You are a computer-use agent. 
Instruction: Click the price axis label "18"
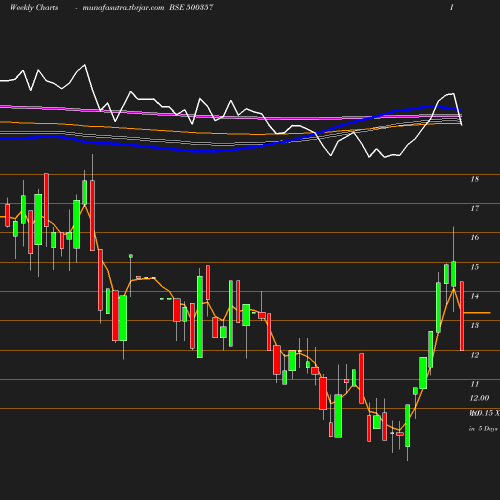[x=475, y=179]
